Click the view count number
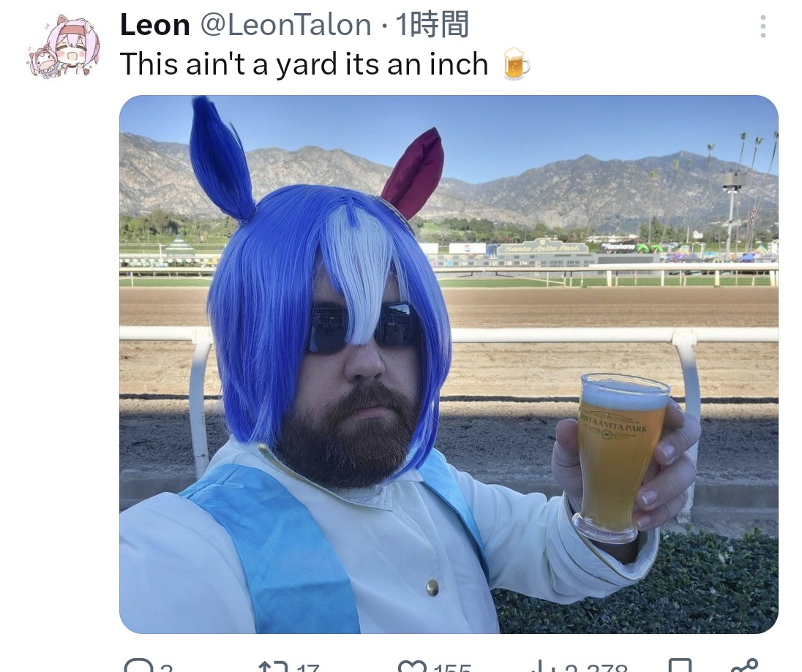802x672 pixels. point(596,668)
